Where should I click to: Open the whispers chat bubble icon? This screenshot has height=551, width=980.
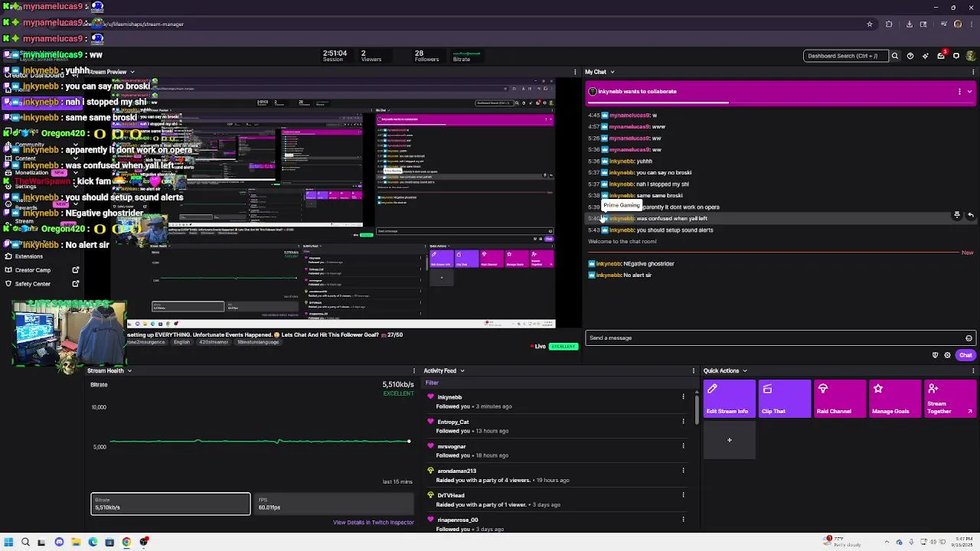(955, 56)
